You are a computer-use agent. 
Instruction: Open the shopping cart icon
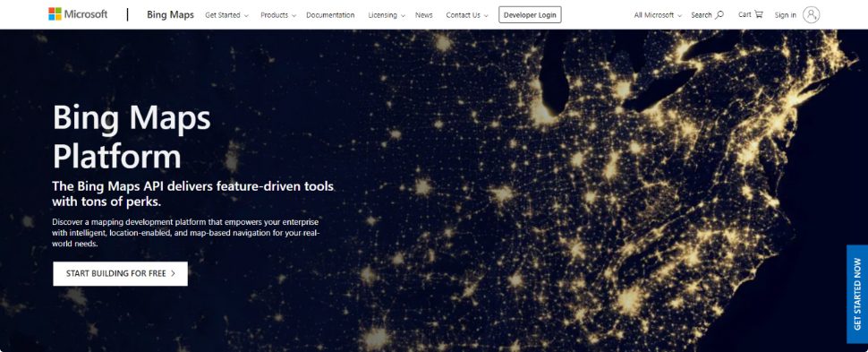tap(759, 14)
